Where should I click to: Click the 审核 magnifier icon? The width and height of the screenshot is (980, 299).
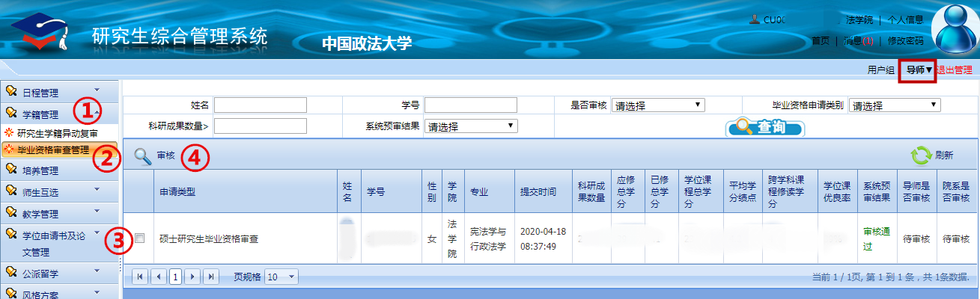tap(142, 156)
